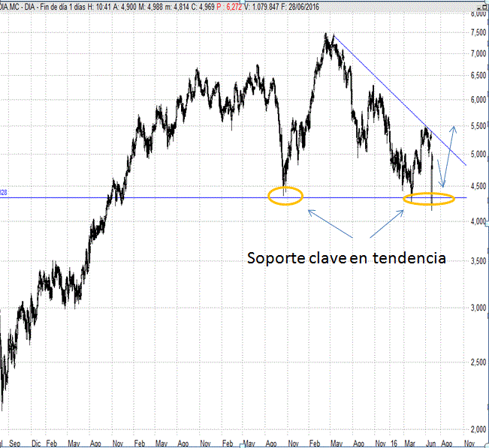
Task: Click the Mar month label on time axis
Action: click(x=410, y=443)
